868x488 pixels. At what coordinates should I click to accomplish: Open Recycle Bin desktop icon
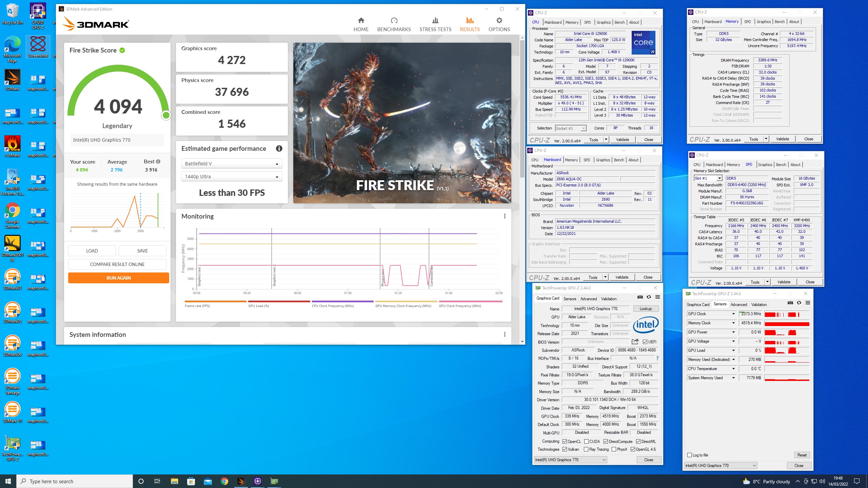(12, 14)
